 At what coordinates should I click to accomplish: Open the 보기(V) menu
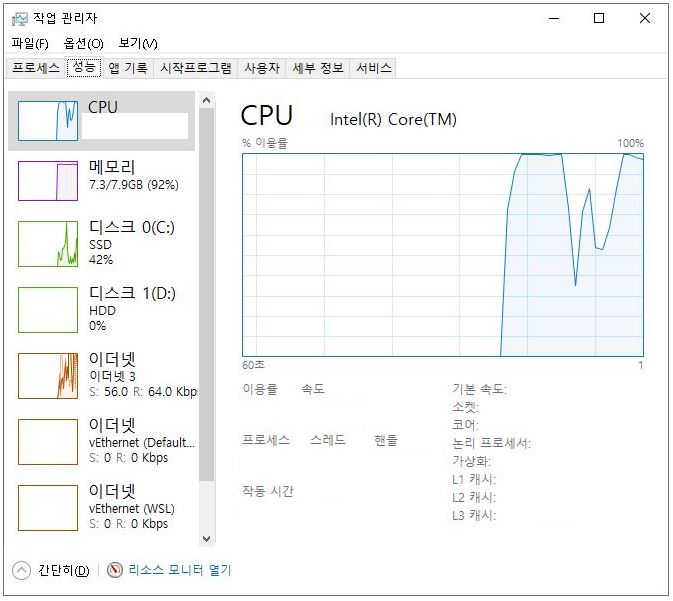(x=138, y=43)
